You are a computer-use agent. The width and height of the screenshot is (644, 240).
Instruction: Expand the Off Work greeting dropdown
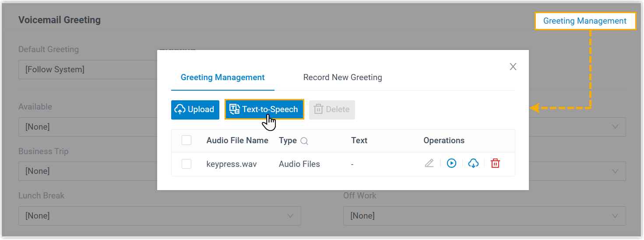(x=484, y=216)
